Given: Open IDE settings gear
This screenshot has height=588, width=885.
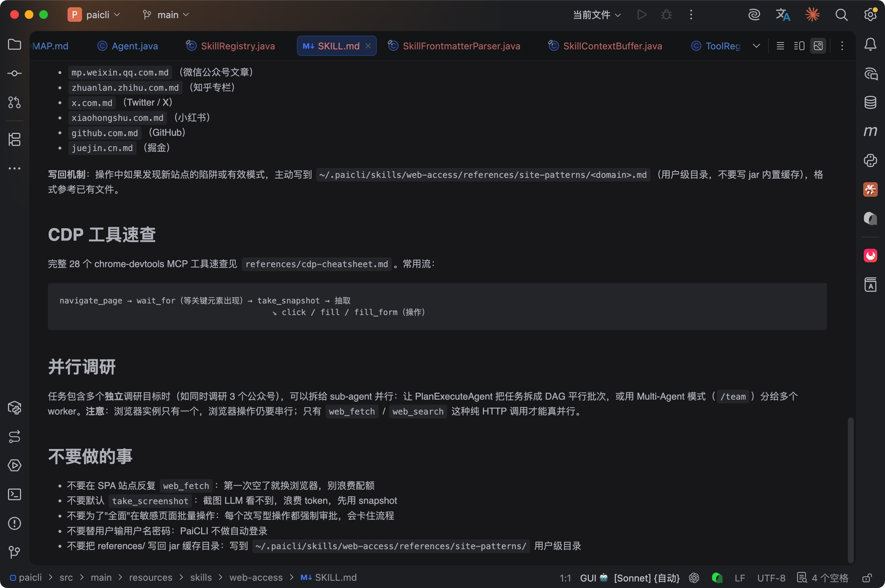Looking at the screenshot, I should click(870, 15).
